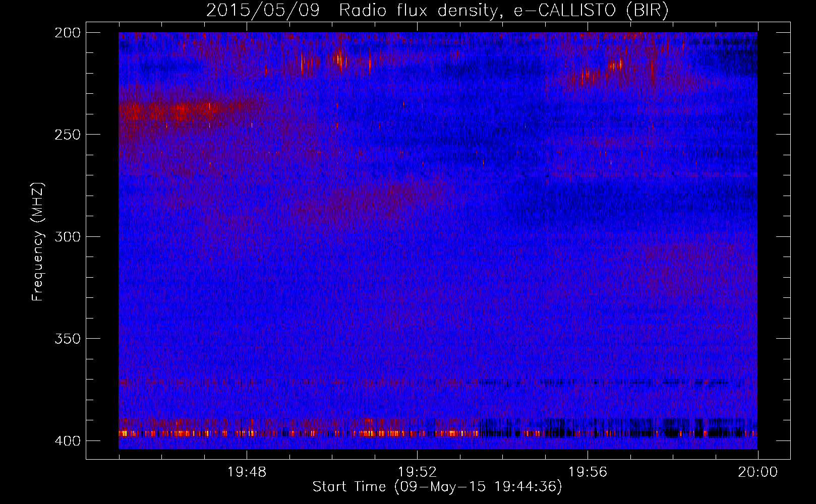Click the 20:00 time tick label
The width and height of the screenshot is (816, 504).
[x=758, y=472]
